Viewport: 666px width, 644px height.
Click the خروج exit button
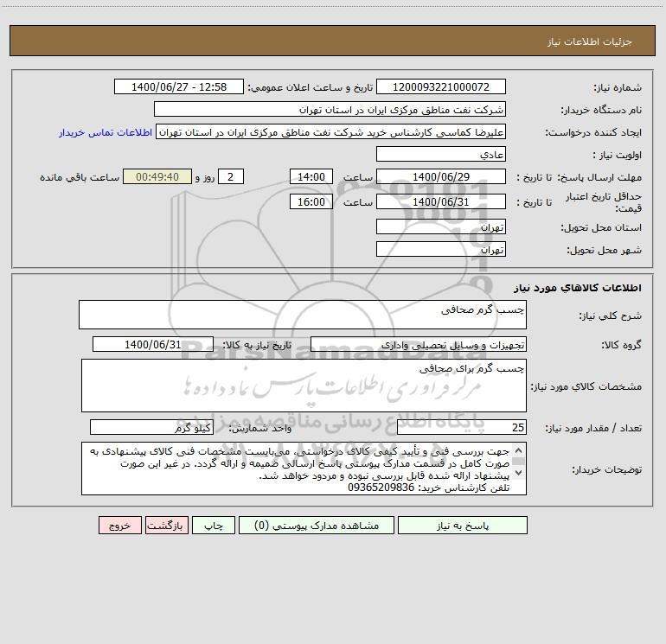(119, 526)
